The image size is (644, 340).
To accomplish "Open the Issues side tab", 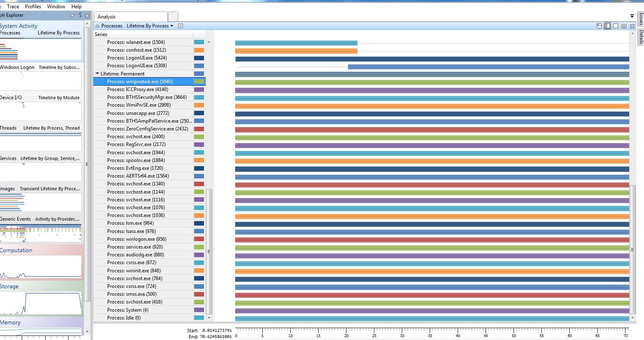I will [641, 18].
